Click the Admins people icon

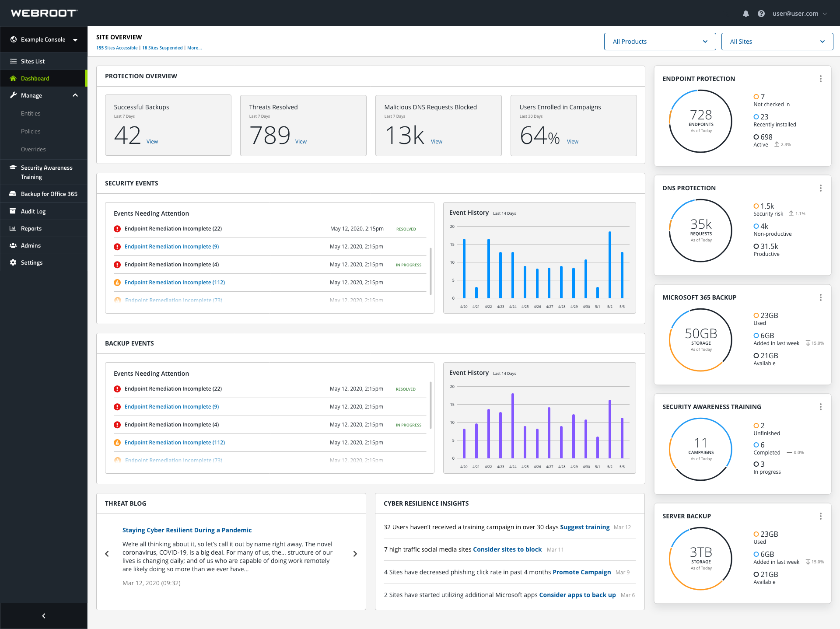(x=13, y=245)
